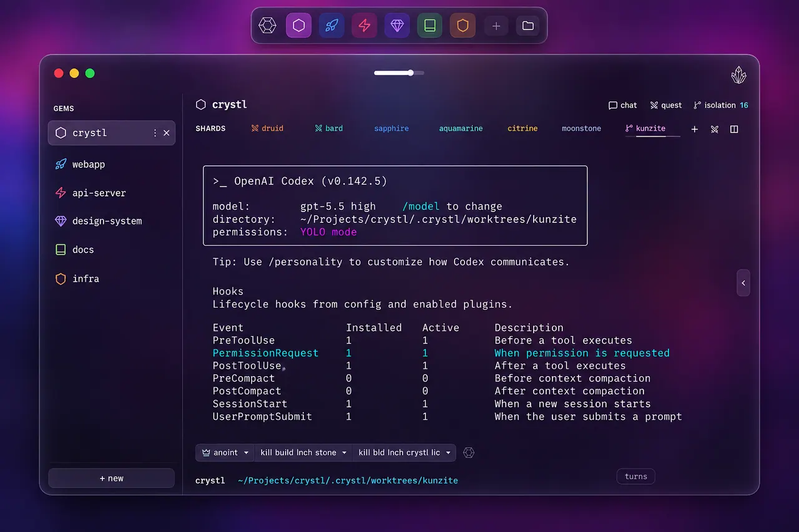
Task: Open the folder icon in the top dock
Action: point(528,26)
